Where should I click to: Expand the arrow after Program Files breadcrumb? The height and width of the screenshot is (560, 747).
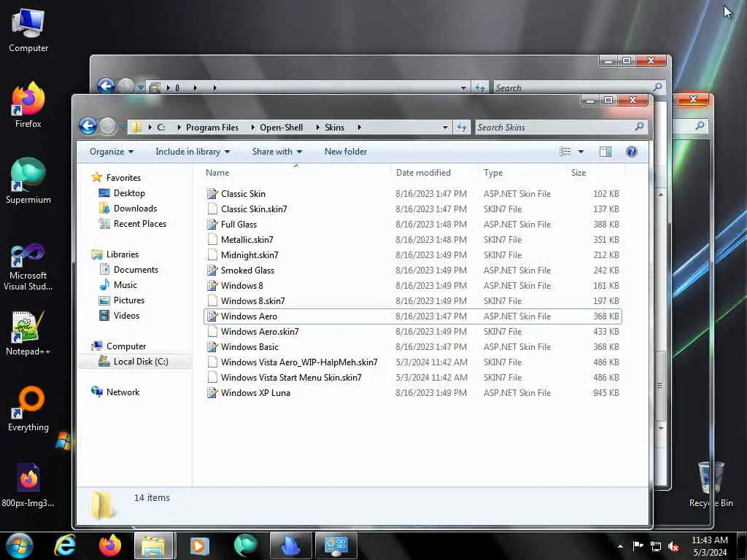[x=252, y=127]
